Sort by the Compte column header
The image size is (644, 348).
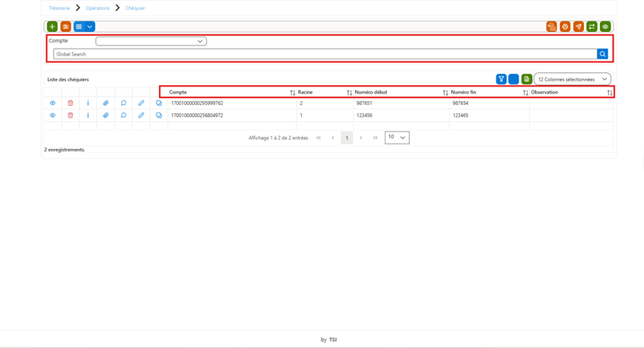point(232,93)
